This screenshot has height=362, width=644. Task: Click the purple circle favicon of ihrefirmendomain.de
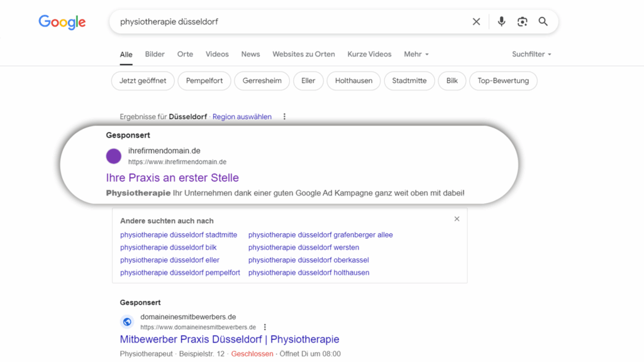tap(114, 156)
